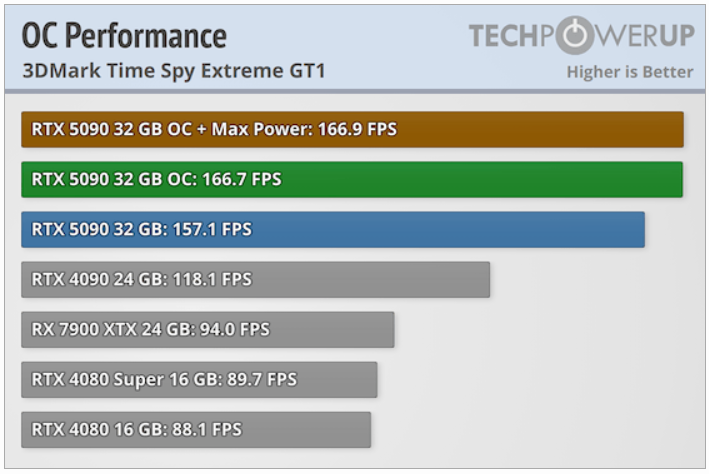Click the TechPowerUp power button icon
Screen dimensions: 709x474
[x=574, y=35]
